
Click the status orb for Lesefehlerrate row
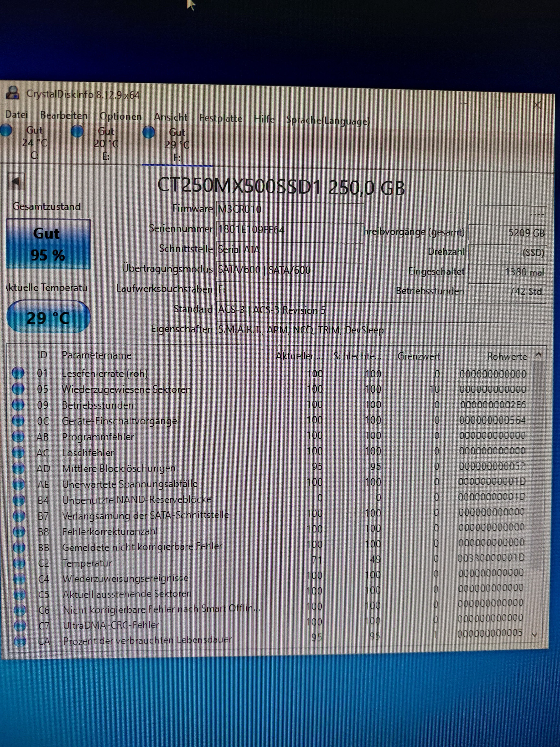click(18, 373)
